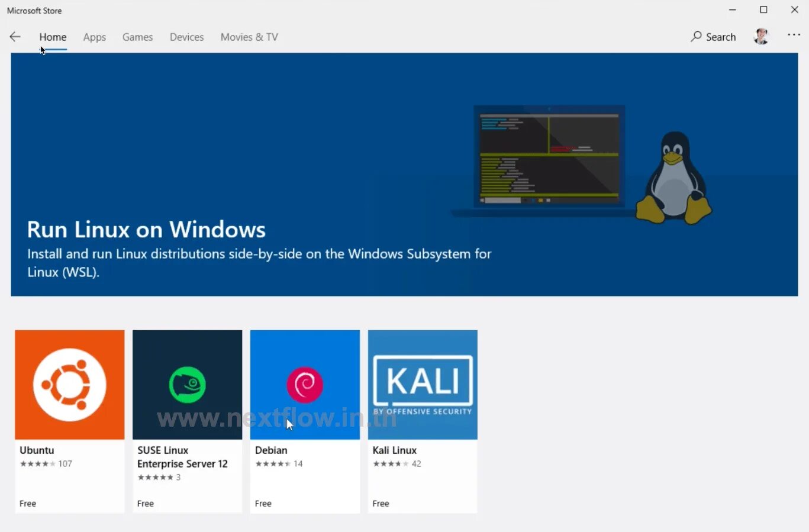Screen dimensions: 809x532
Task: Click the Ubuntu star rating with 107 reviews
Action: pyautogui.click(x=46, y=464)
